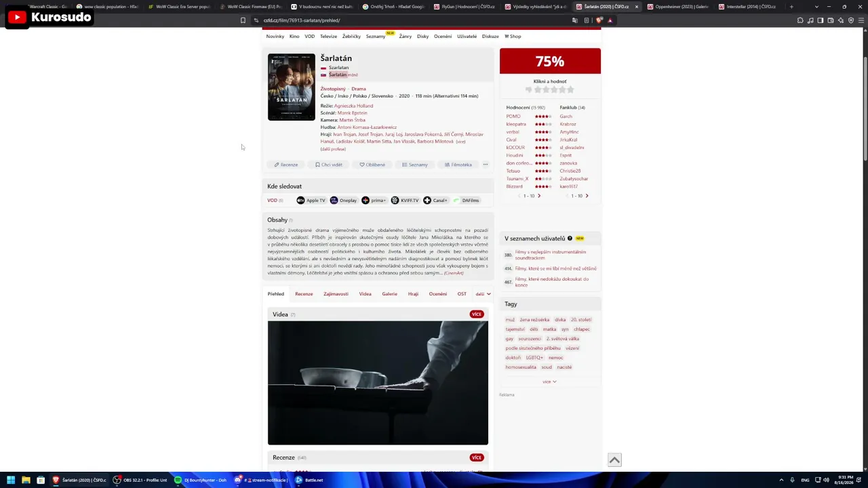Image resolution: width=868 pixels, height=488 pixels.
Task: Click the Filmotéka button
Action: coord(458,165)
